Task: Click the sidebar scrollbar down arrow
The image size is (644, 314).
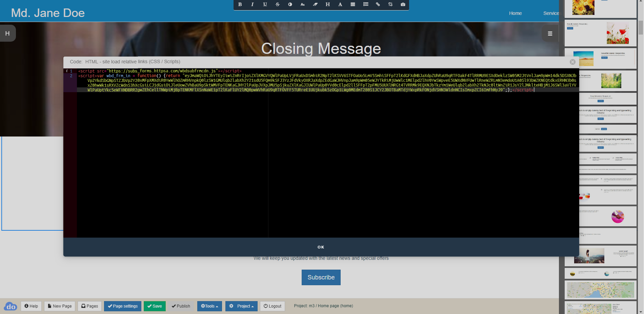Action: [641, 311]
